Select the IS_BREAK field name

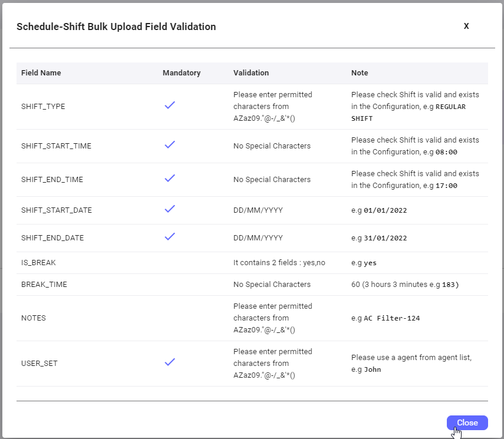coord(38,263)
